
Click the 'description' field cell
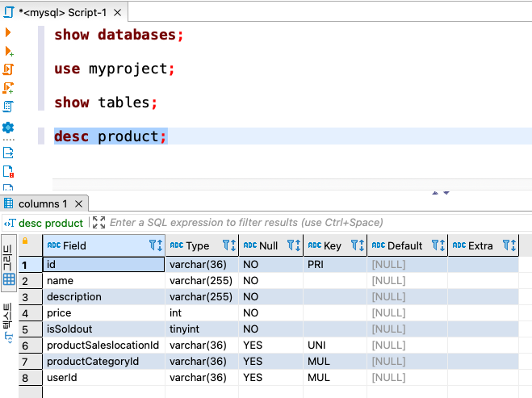(x=104, y=296)
